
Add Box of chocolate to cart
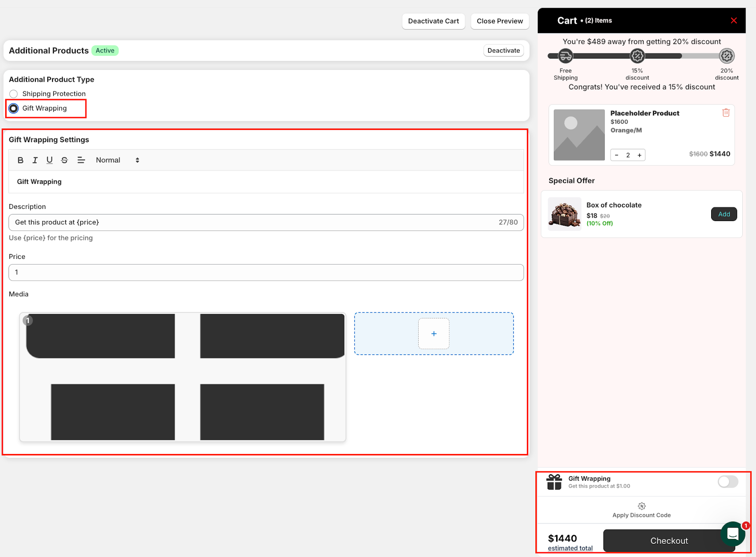[x=724, y=214]
